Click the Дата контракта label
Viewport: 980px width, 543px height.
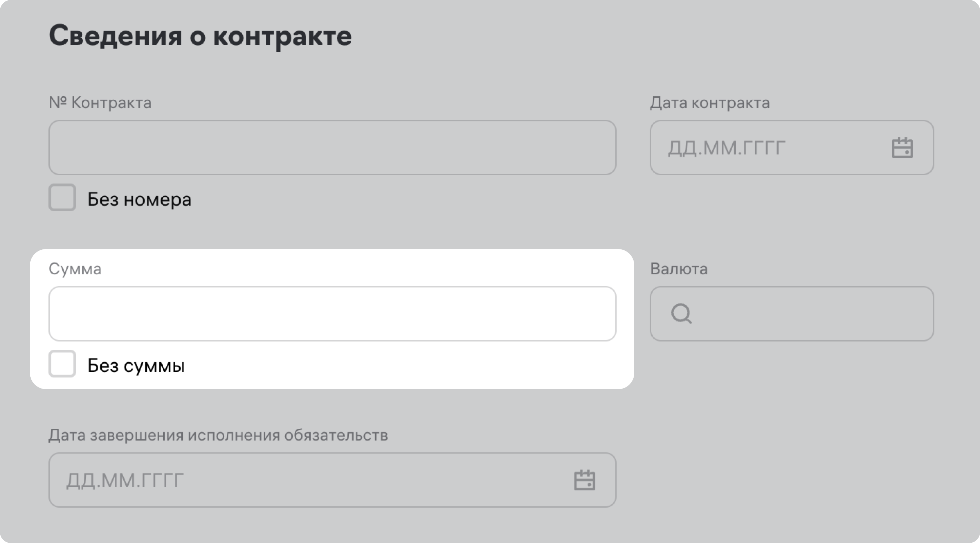click(x=709, y=103)
